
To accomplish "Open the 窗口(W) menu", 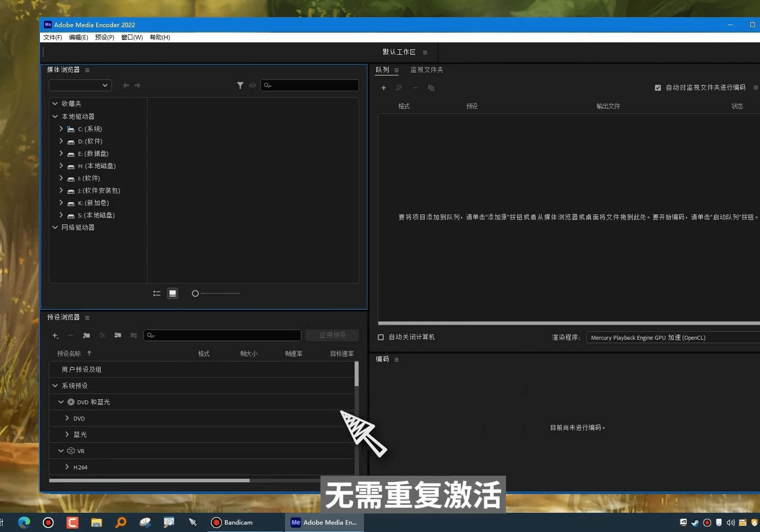I will pyautogui.click(x=132, y=37).
